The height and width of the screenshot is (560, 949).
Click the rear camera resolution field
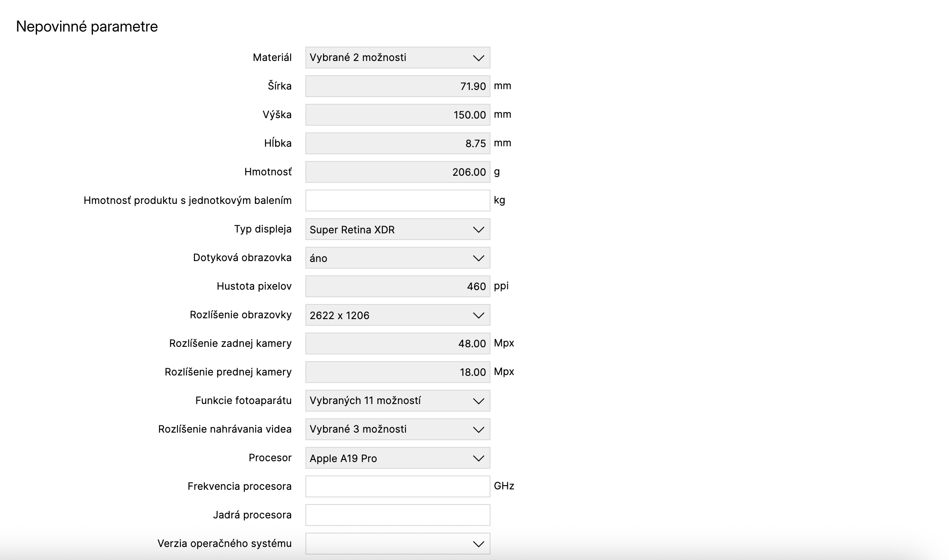point(397,343)
